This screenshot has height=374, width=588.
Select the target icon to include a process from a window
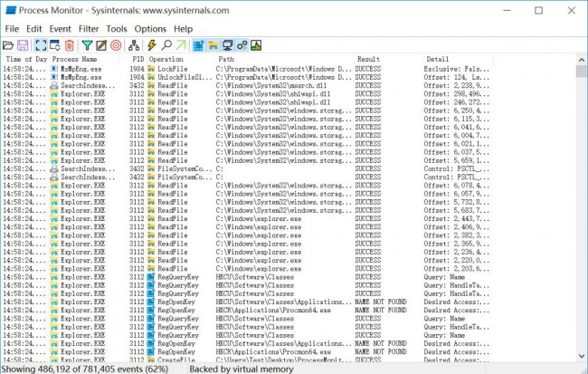(117, 45)
